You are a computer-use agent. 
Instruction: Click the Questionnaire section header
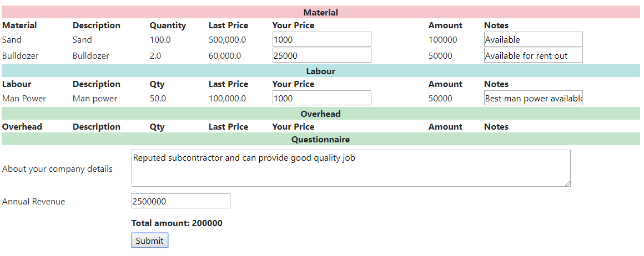coord(321,139)
